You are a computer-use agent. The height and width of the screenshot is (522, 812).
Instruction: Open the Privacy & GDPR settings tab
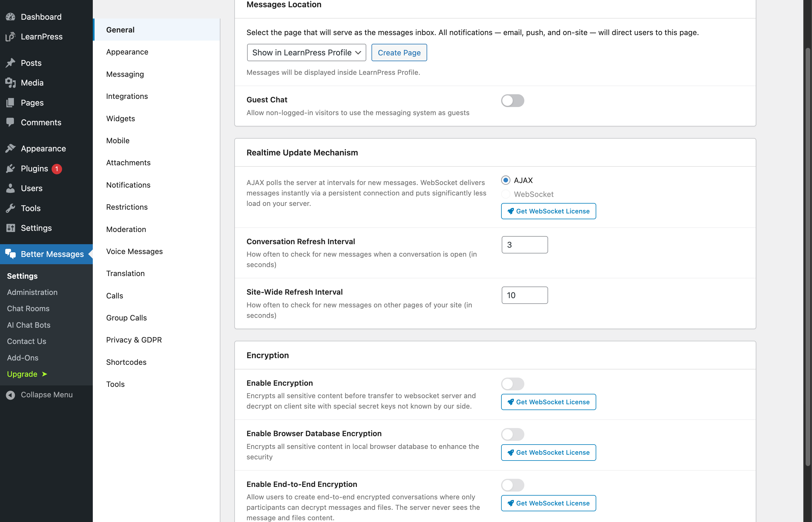(x=157, y=340)
